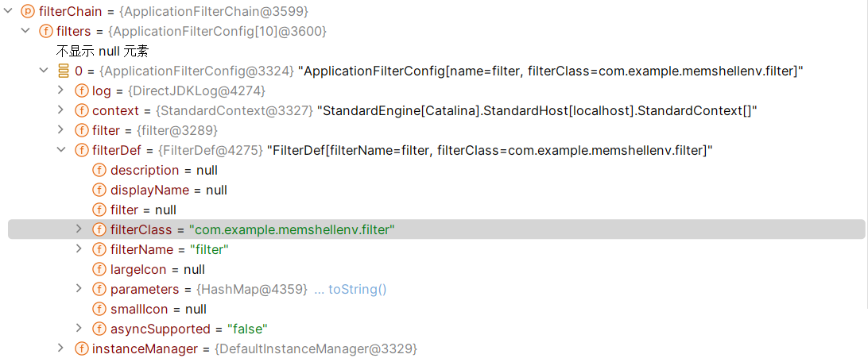Expand the instanceManager node
The height and width of the screenshot is (358, 868).
tap(61, 348)
